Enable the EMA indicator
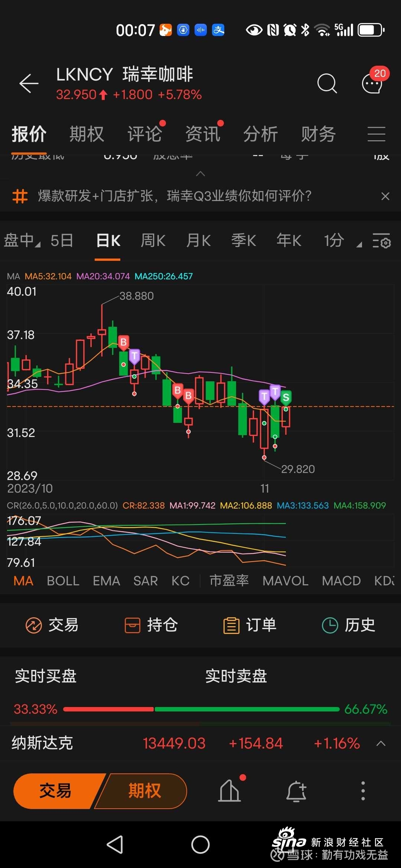401x868 pixels. pos(107,581)
